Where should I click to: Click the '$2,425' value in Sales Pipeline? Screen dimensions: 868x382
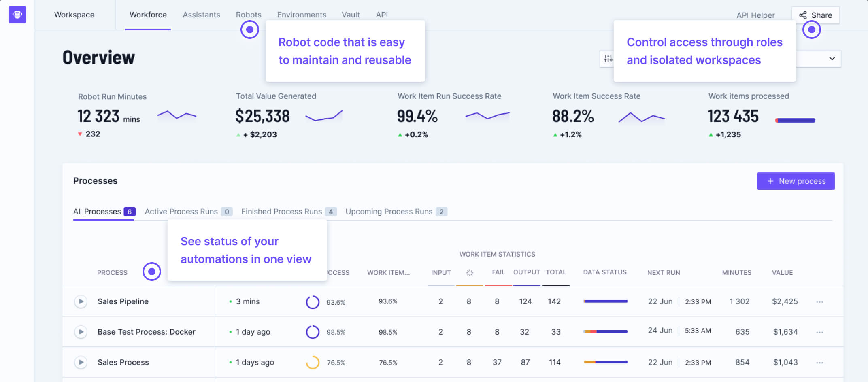click(785, 301)
